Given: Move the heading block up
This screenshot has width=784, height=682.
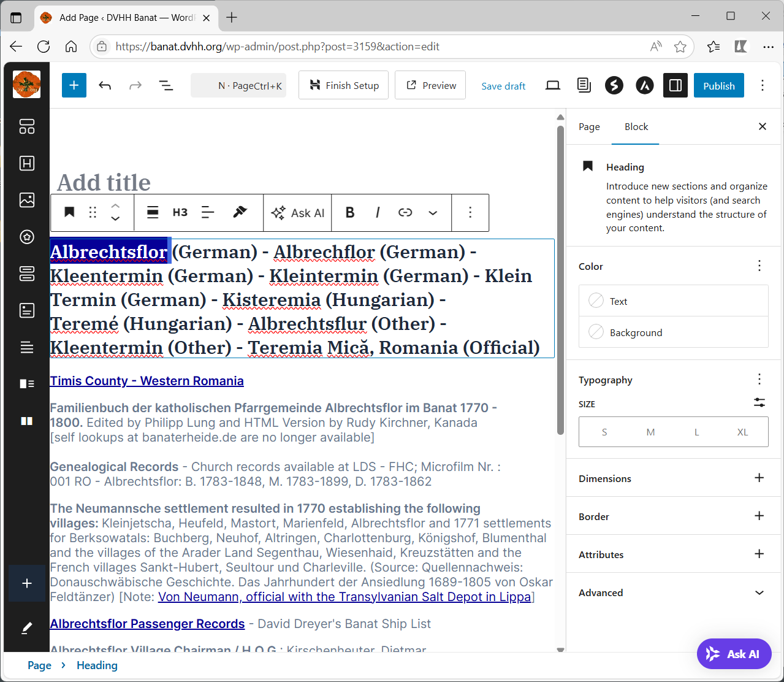Looking at the screenshot, I should point(115,206).
